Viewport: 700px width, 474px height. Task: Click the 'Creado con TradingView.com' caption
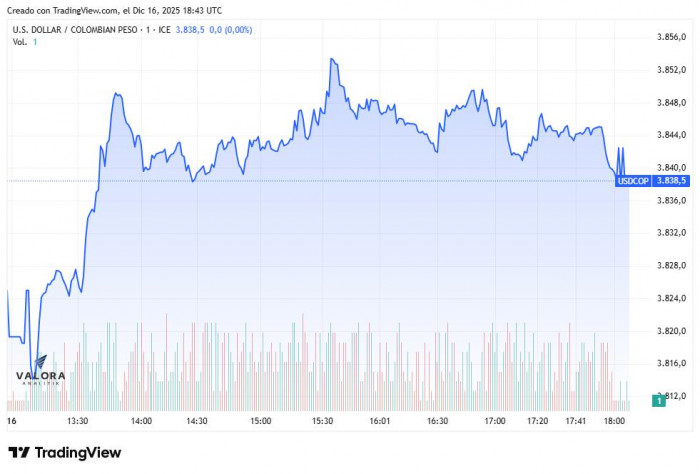click(x=114, y=10)
